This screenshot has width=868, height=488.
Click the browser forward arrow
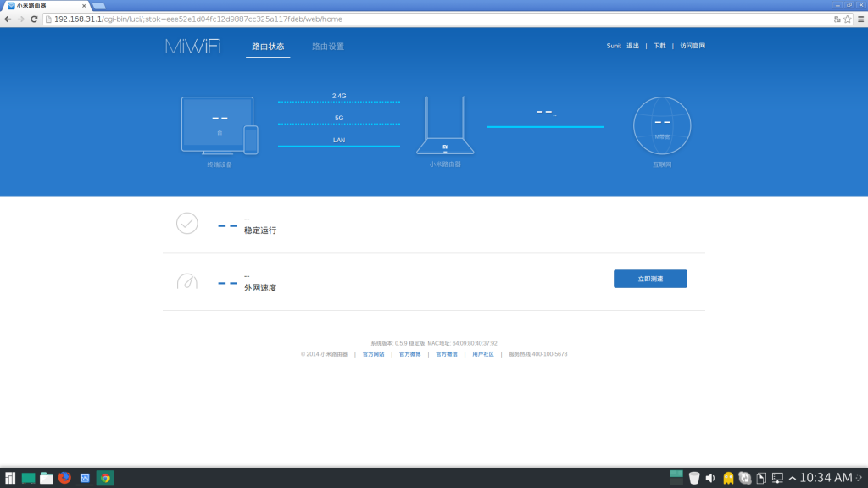coord(20,19)
